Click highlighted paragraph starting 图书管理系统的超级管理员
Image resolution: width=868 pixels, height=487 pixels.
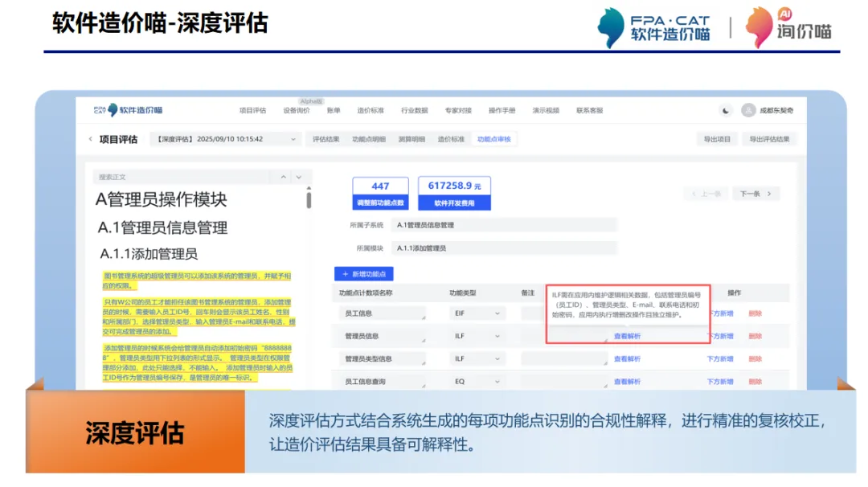click(x=197, y=280)
